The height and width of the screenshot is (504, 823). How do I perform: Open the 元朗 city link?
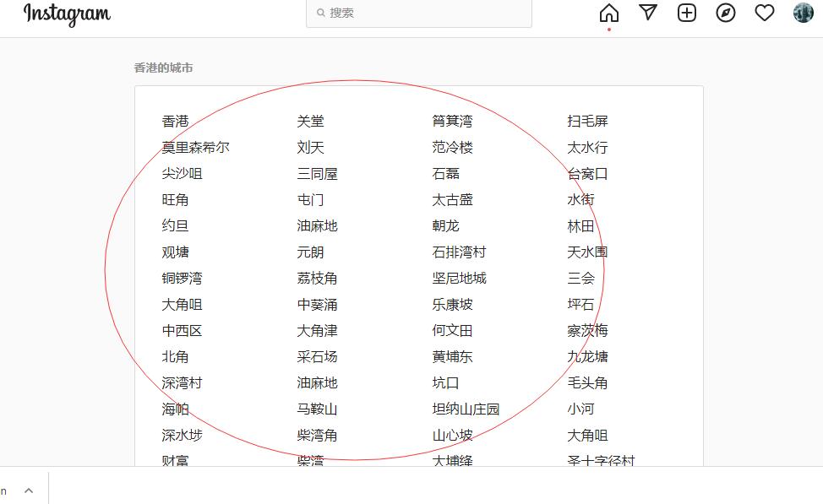(310, 252)
